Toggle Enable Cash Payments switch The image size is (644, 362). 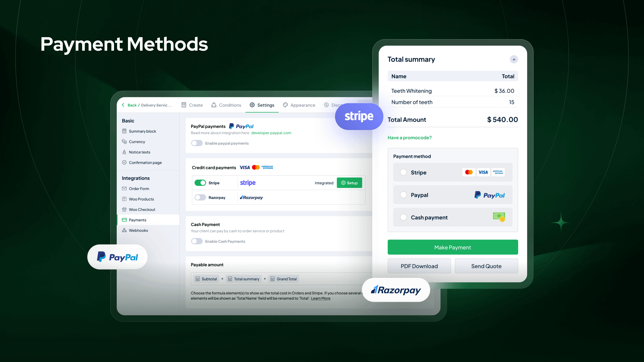coord(196,241)
